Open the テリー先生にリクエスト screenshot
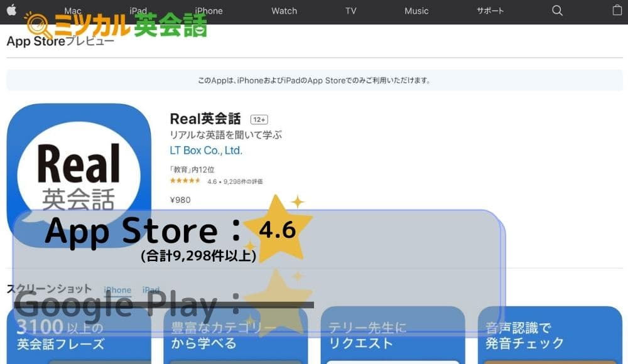Viewport: 628px width, 364px height. coord(393,335)
